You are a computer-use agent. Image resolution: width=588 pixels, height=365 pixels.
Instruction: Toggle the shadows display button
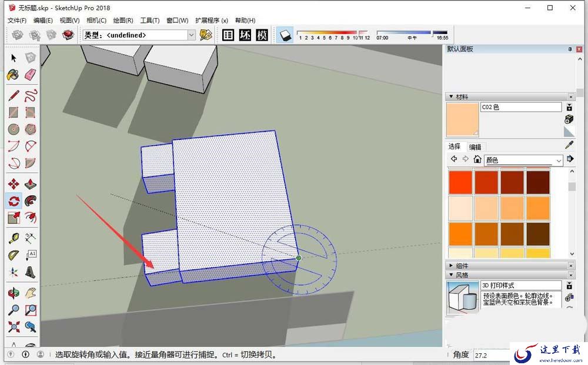pos(285,35)
